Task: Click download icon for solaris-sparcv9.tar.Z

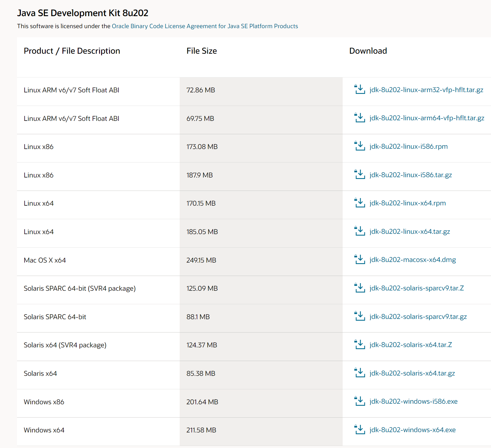Action: 359,288
